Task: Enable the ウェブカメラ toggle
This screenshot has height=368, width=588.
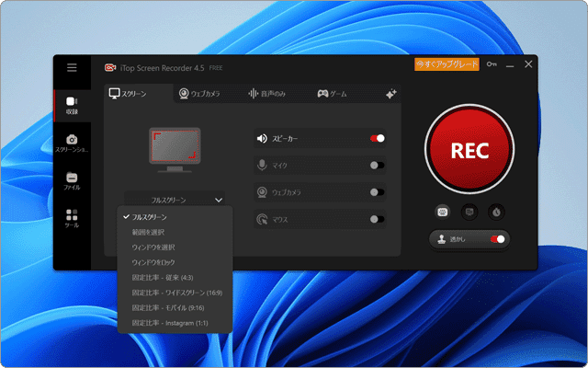Action: (378, 192)
